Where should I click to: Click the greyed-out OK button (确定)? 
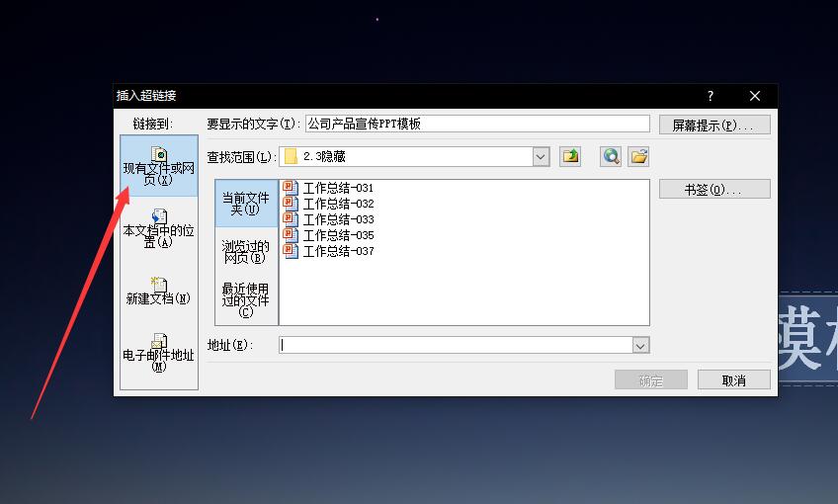click(x=651, y=380)
